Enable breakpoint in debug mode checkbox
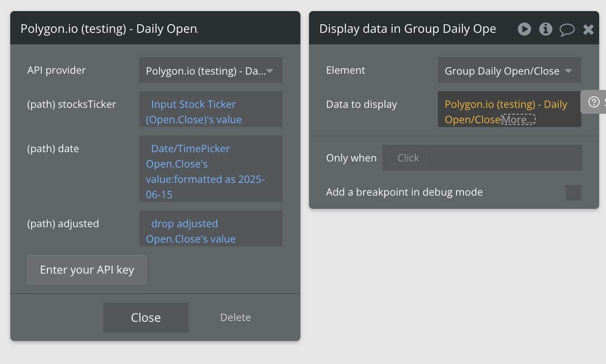This screenshot has height=364, width=606. click(x=573, y=193)
